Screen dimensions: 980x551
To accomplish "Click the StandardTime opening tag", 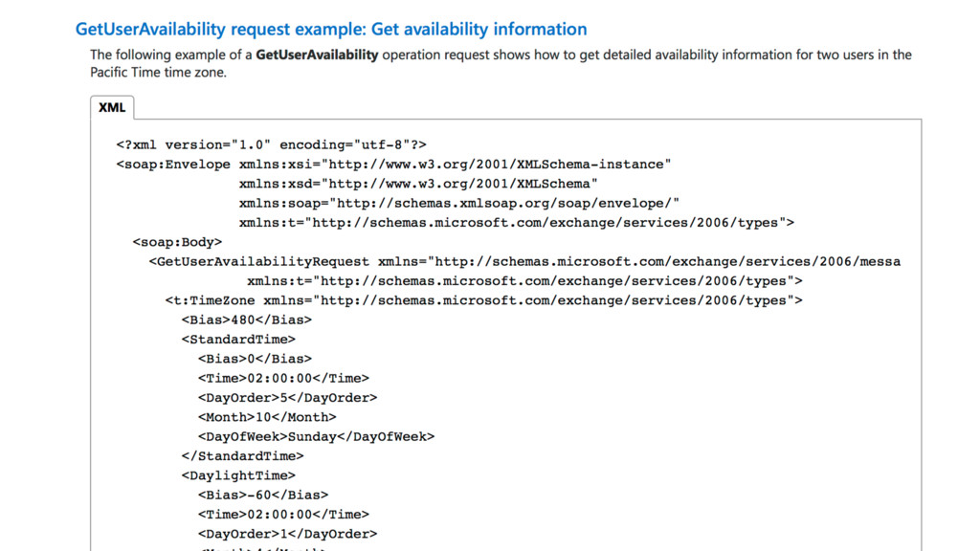I will pyautogui.click(x=238, y=339).
